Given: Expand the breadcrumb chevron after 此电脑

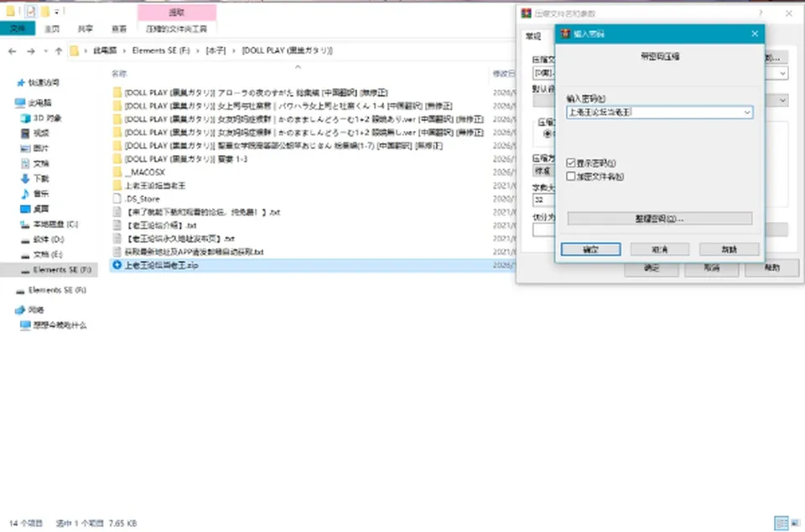Looking at the screenshot, I should (124, 51).
